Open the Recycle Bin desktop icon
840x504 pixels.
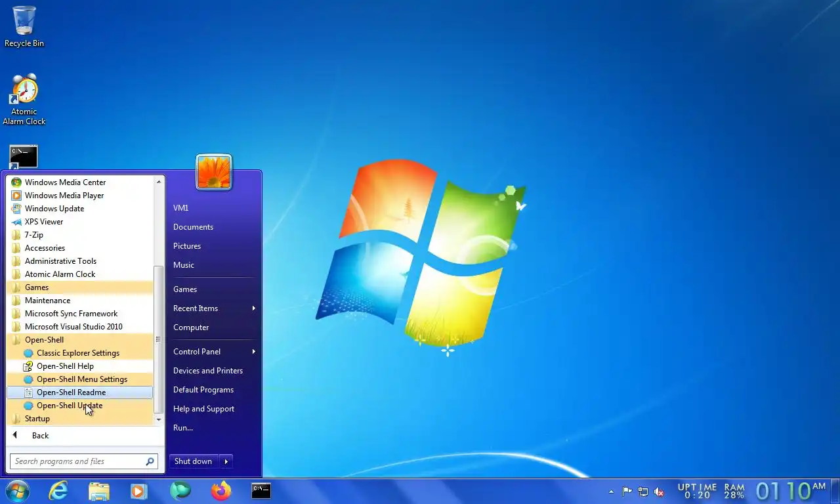point(24,26)
